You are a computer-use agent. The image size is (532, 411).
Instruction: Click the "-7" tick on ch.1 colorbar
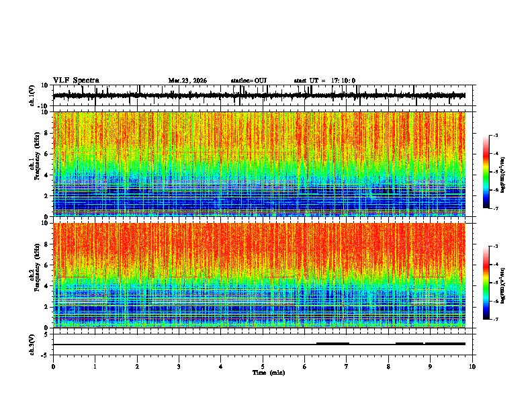click(495, 208)
